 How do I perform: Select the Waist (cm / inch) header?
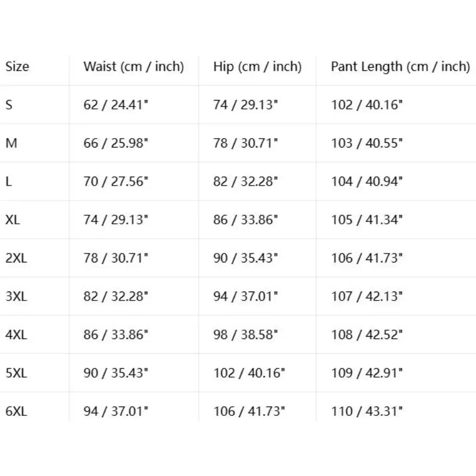coord(134,67)
